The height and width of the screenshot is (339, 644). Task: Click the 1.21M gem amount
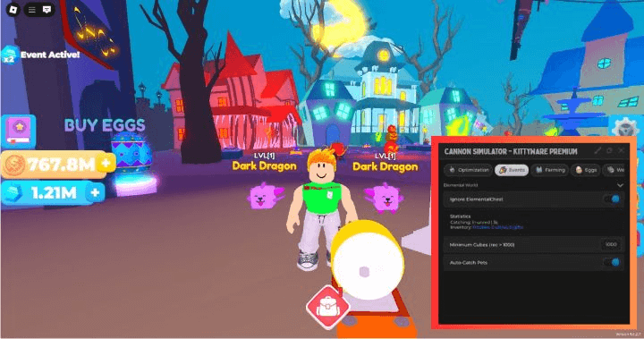coord(54,192)
